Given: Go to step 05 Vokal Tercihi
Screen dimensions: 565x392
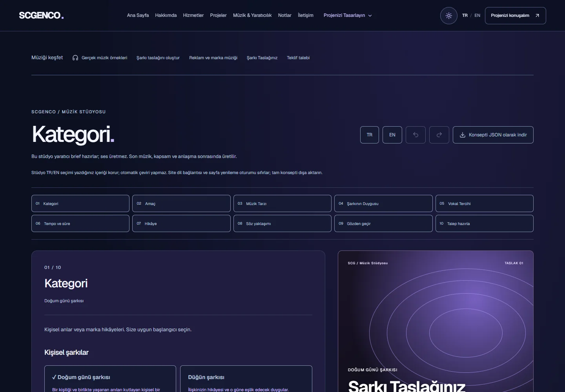Looking at the screenshot, I should click(485, 203).
